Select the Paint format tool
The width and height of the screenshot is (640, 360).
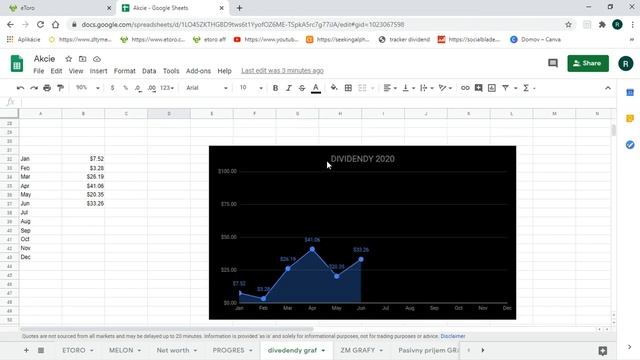pyautogui.click(x=60, y=88)
